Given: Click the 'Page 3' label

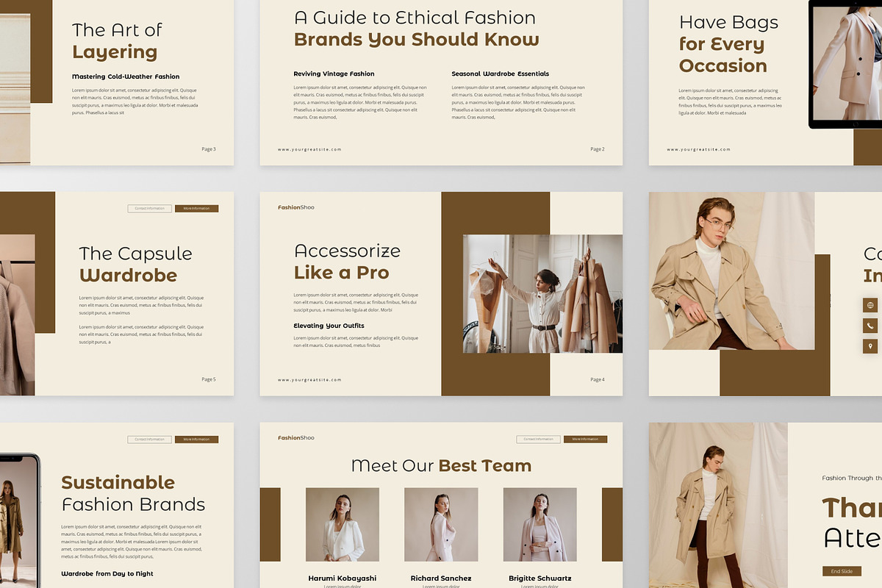Looking at the screenshot, I should click(x=209, y=149).
